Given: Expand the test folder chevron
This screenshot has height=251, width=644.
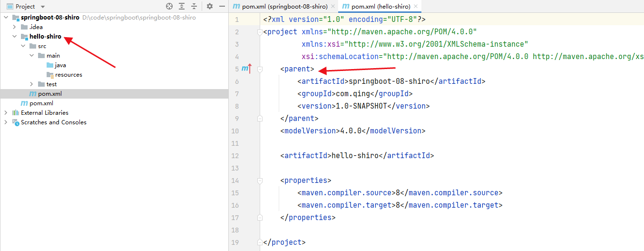Looking at the screenshot, I should tap(32, 84).
